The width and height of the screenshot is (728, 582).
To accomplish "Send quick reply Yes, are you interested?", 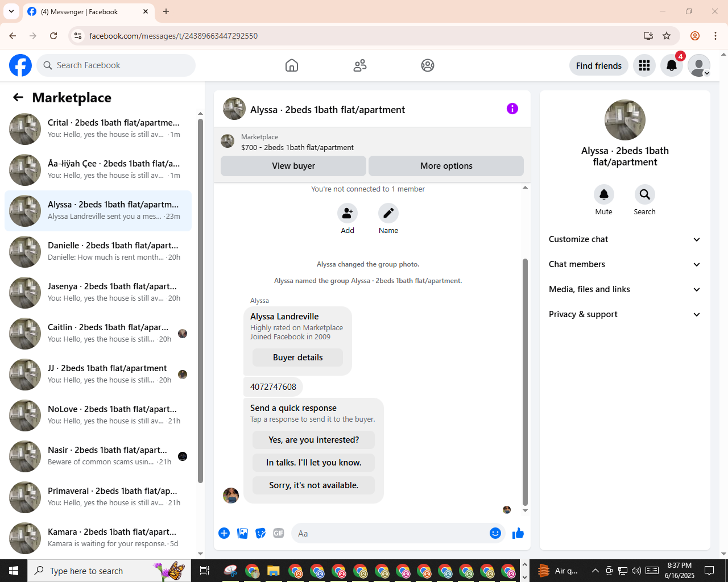I will [314, 440].
